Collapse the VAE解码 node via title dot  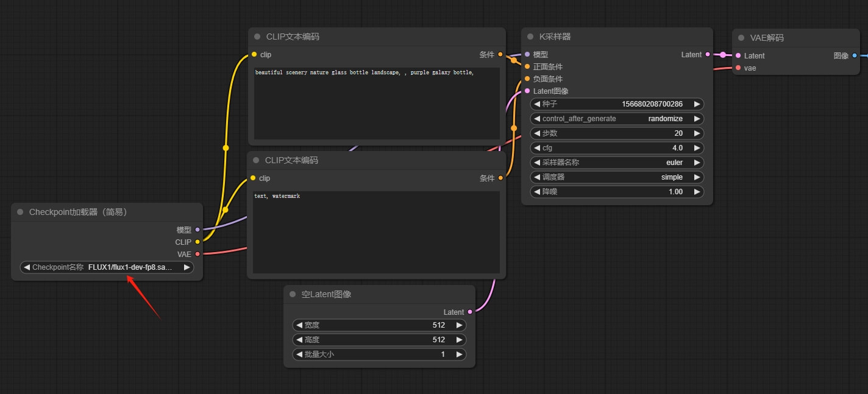click(x=741, y=38)
